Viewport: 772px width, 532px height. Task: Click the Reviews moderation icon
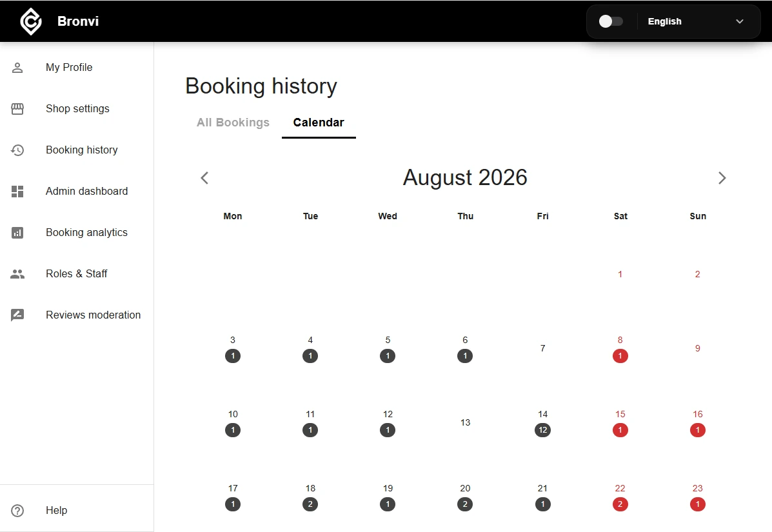click(17, 315)
